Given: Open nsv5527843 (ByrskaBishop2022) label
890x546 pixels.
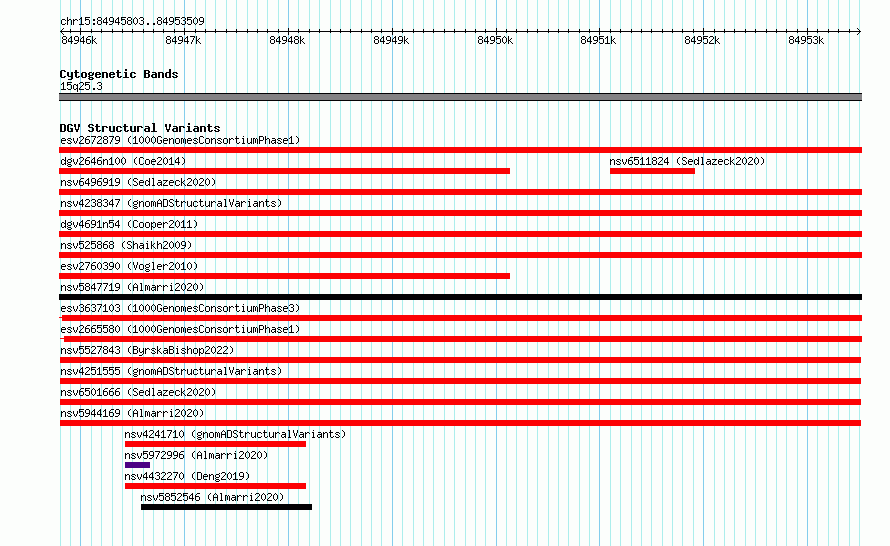Looking at the screenshot, I should [147, 350].
